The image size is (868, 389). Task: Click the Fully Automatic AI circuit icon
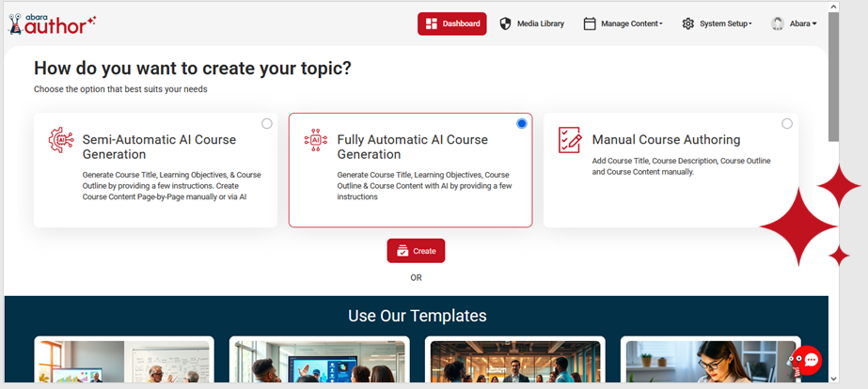(x=316, y=140)
